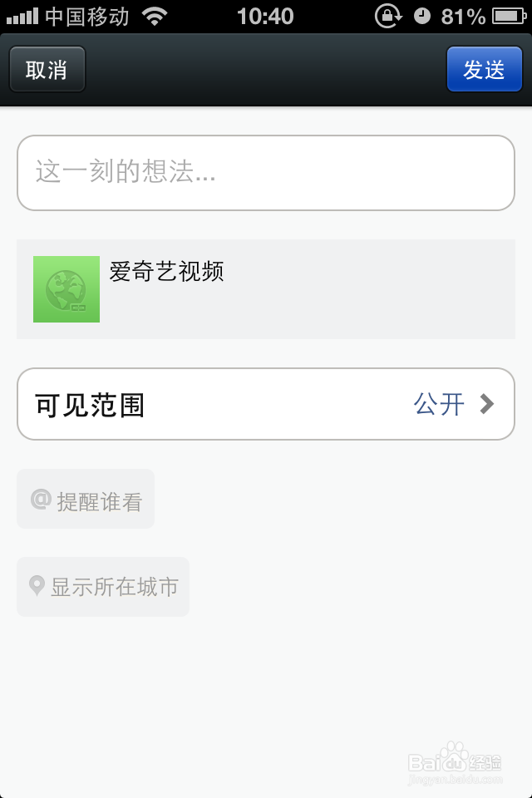Image resolution: width=532 pixels, height=798 pixels.
Task: Click the location pin icon
Action: point(37,586)
